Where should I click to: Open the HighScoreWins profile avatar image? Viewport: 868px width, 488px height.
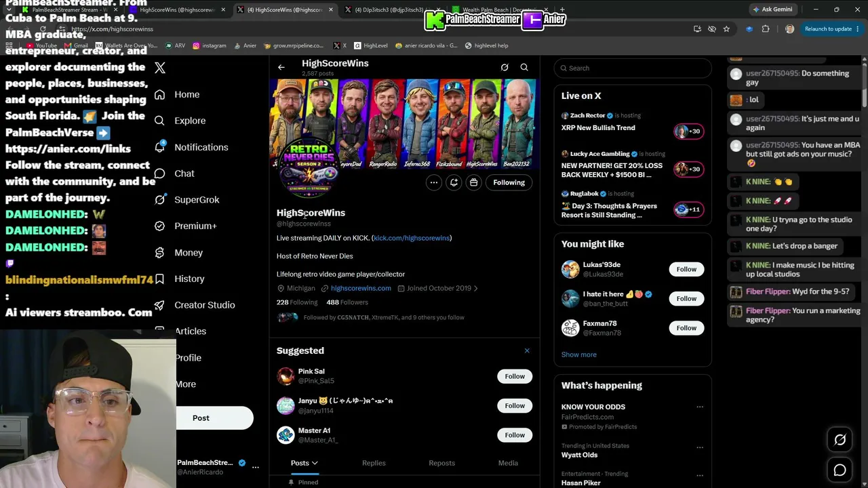click(309, 169)
